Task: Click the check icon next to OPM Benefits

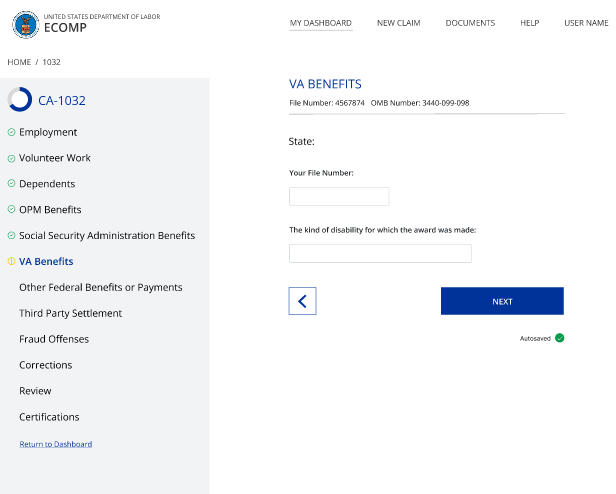Action: [x=11, y=209]
